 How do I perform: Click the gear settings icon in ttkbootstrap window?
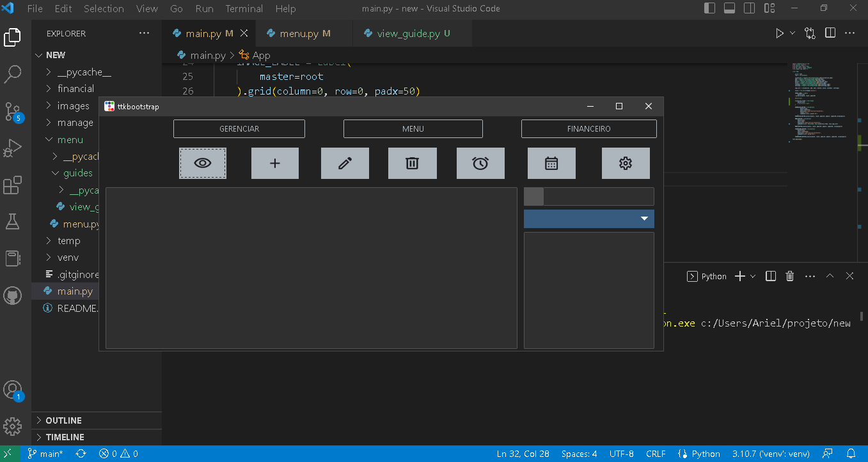point(626,163)
